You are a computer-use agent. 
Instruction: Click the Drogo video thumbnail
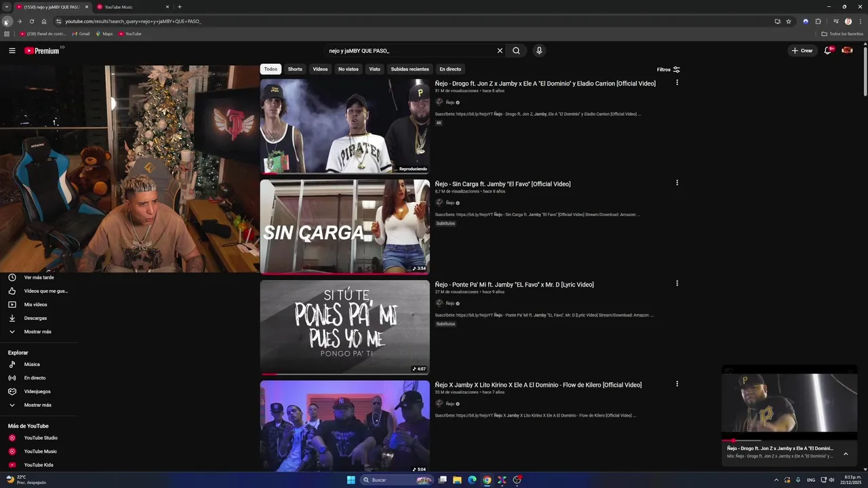coord(344,126)
